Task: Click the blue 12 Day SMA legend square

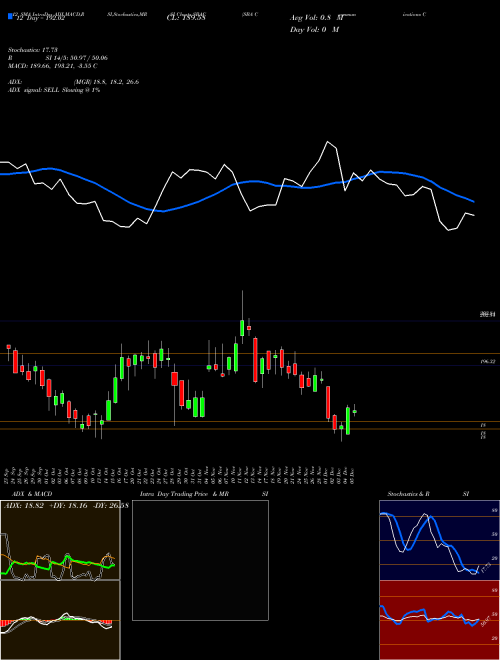Action: pyautogui.click(x=10, y=17)
